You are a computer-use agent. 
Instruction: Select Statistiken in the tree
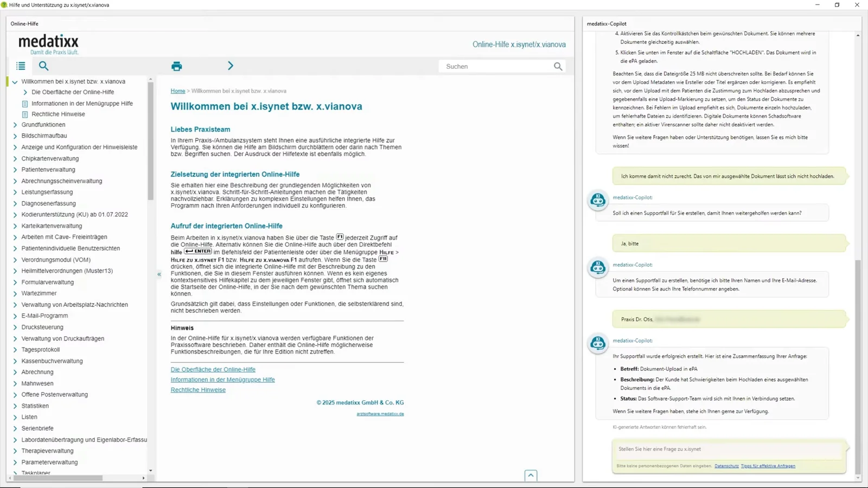pyautogui.click(x=35, y=406)
